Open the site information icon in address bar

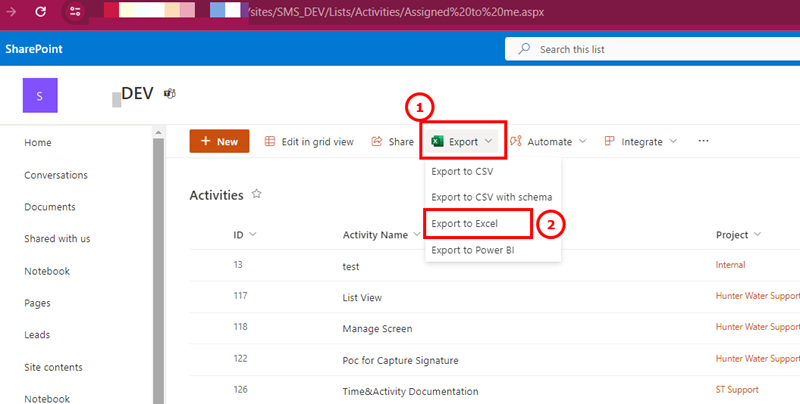pos(76,11)
